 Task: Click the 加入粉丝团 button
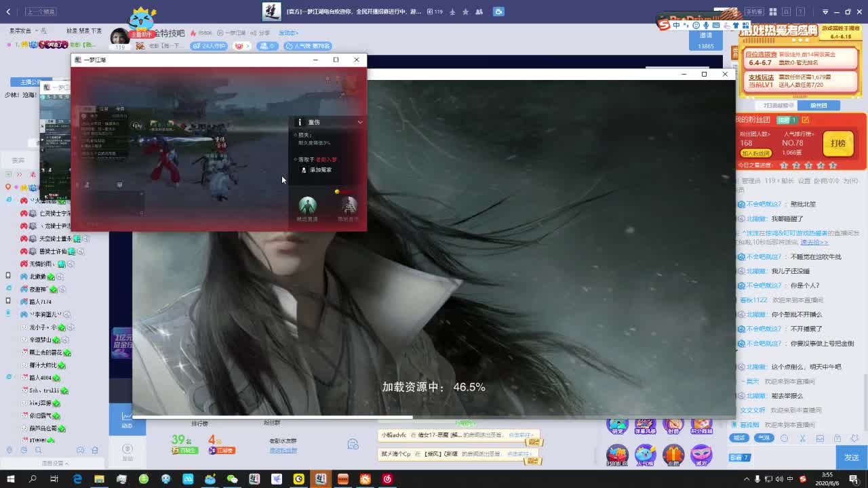[755, 152]
